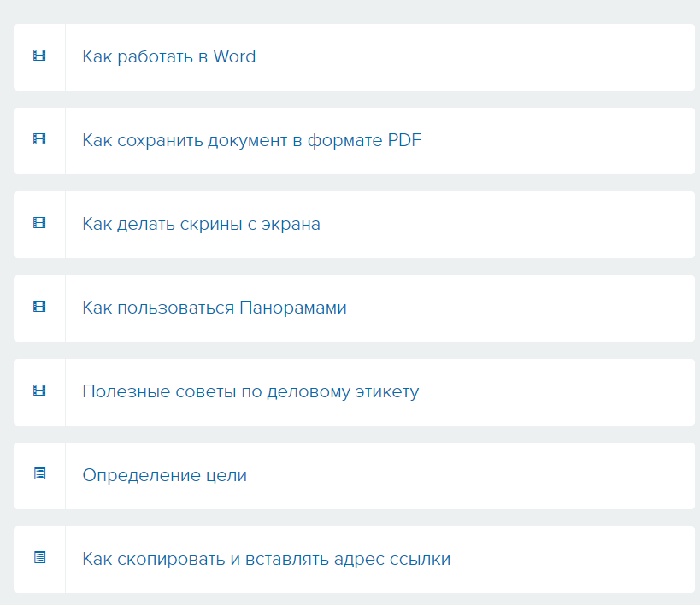The height and width of the screenshot is (605, 700).
Task: Open 'Как скопировать и вставлять адрес ссылки'
Action: (x=267, y=559)
